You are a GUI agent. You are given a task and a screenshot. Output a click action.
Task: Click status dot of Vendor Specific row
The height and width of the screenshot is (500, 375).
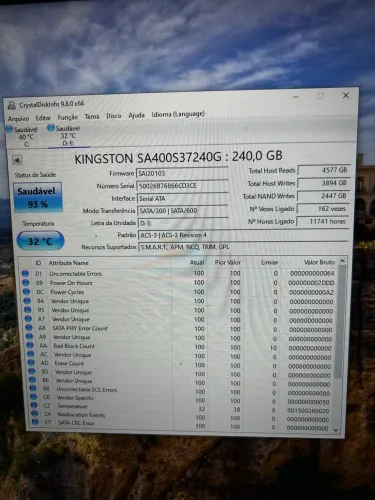34,397
